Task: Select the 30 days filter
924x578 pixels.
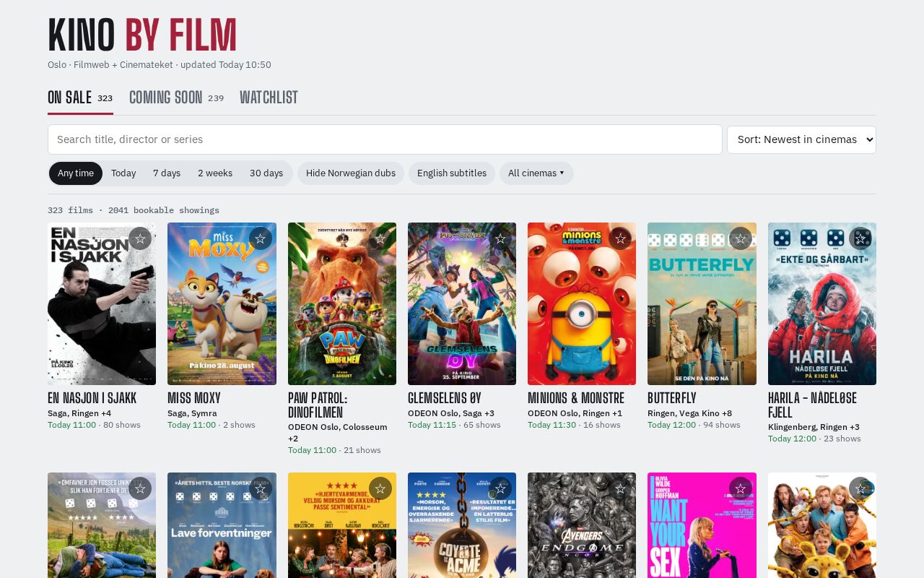Action: point(266,173)
